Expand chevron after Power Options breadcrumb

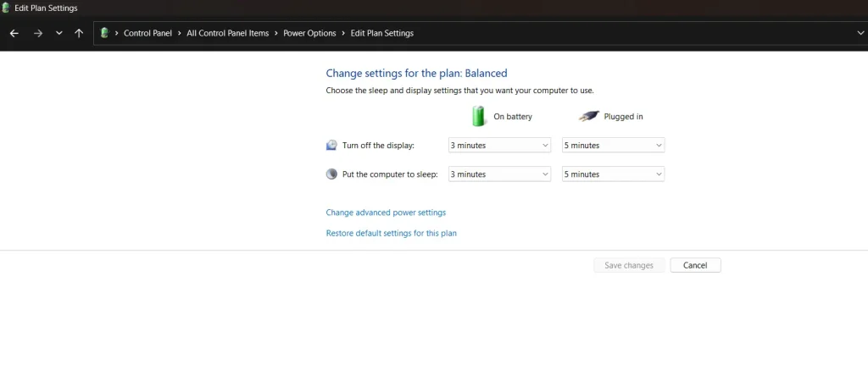point(343,33)
